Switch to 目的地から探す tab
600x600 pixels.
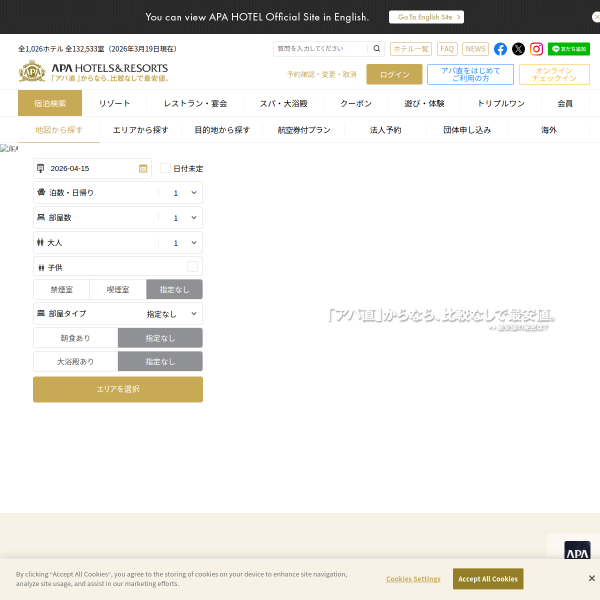coord(222,130)
